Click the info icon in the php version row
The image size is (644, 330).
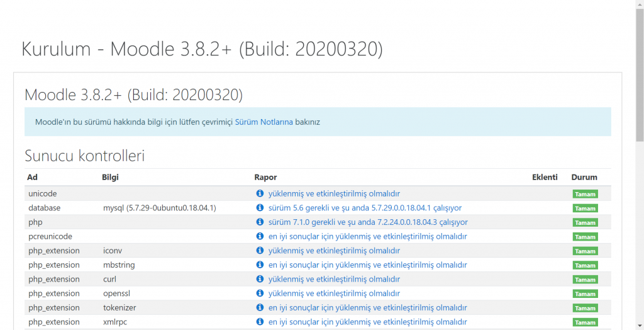click(260, 222)
